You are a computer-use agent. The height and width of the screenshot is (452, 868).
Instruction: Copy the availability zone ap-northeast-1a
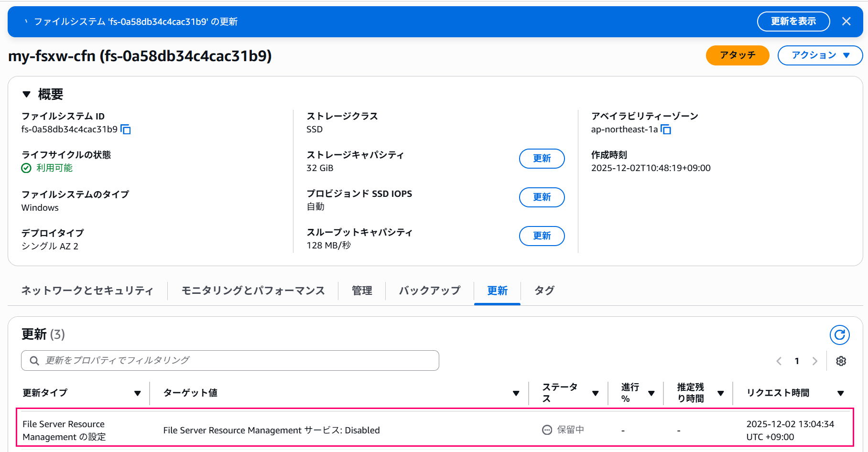point(666,129)
